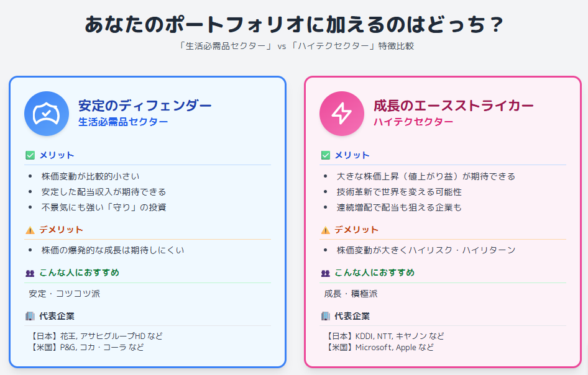Image resolution: width=588 pixels, height=375 pixels.
Task: Click the 【米国】Microsoft, Apple など line
Action: click(x=379, y=347)
